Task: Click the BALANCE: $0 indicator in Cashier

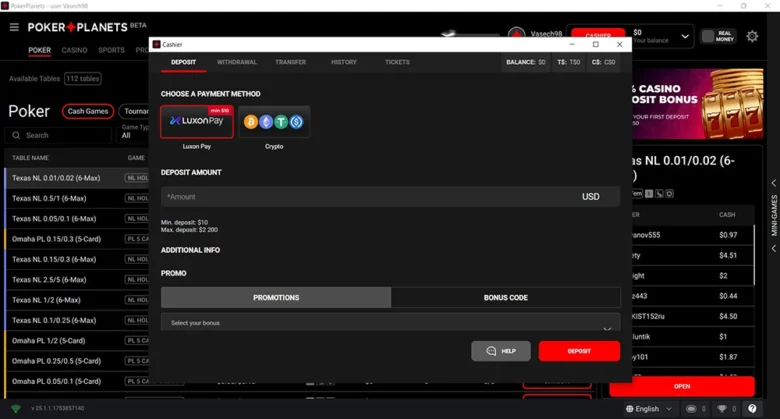Action: coord(526,62)
